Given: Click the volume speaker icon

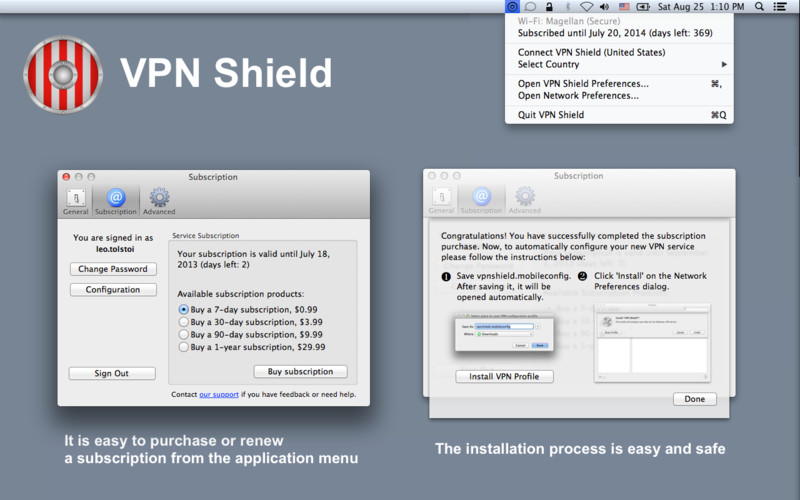Looking at the screenshot, I should click(605, 7).
